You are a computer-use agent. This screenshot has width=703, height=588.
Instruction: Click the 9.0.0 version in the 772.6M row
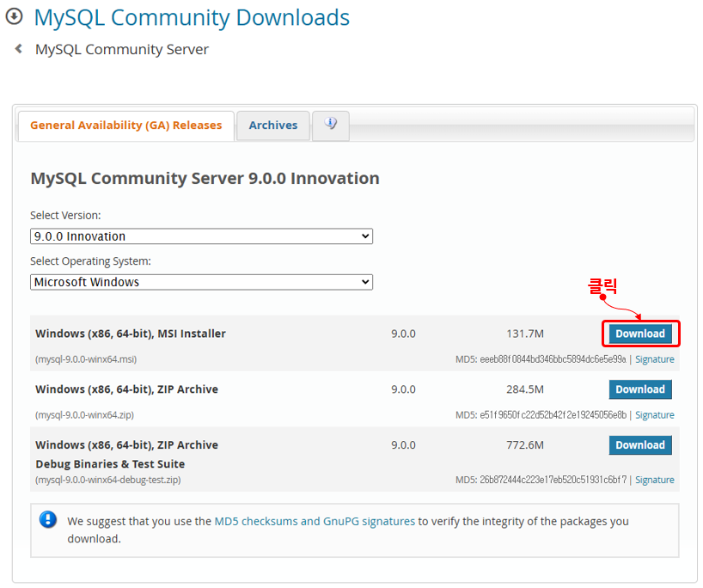tap(404, 445)
